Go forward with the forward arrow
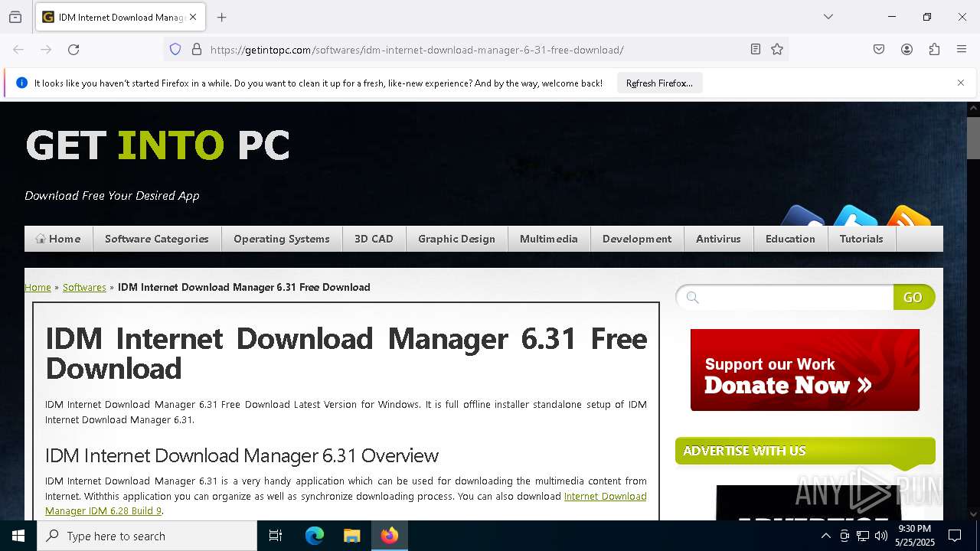 46,50
